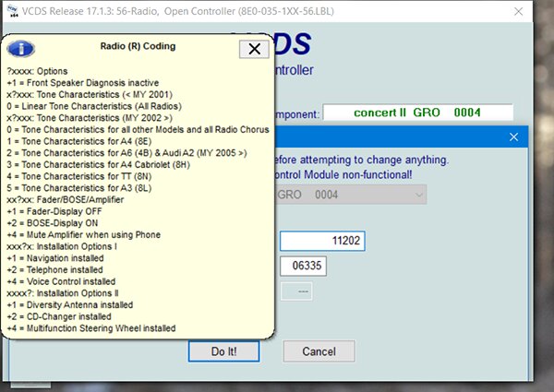Click the VCDS Release 17.1.3 title bar text
The height and width of the screenshot is (392, 554).
(x=177, y=11)
